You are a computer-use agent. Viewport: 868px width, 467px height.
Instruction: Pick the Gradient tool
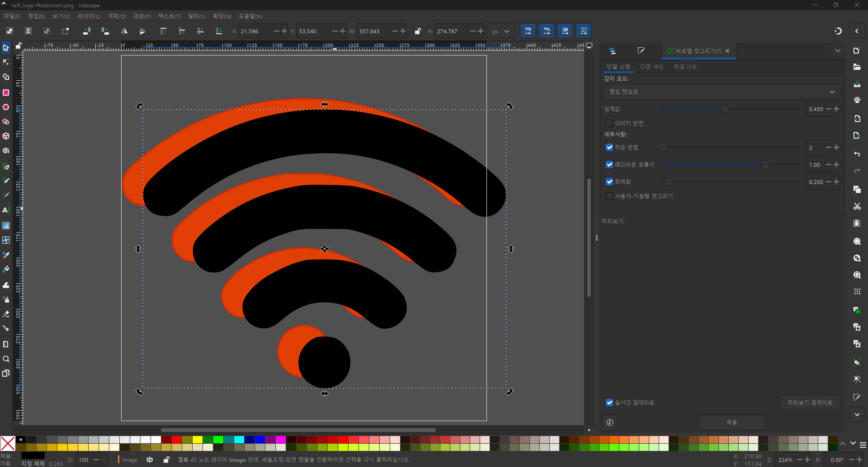pyautogui.click(x=6, y=226)
